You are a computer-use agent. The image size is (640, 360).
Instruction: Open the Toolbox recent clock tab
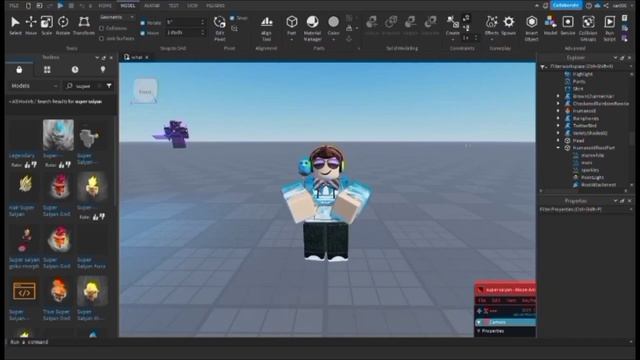tap(75, 70)
